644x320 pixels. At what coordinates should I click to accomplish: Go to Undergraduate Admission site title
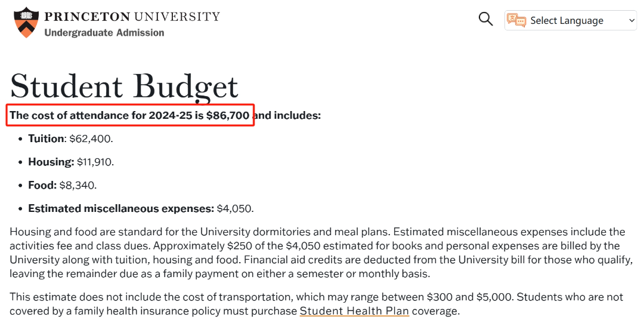click(x=104, y=32)
